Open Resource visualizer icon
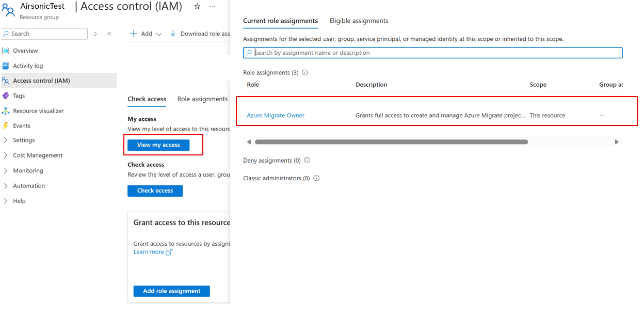The width and height of the screenshot is (644, 315). coord(6,111)
